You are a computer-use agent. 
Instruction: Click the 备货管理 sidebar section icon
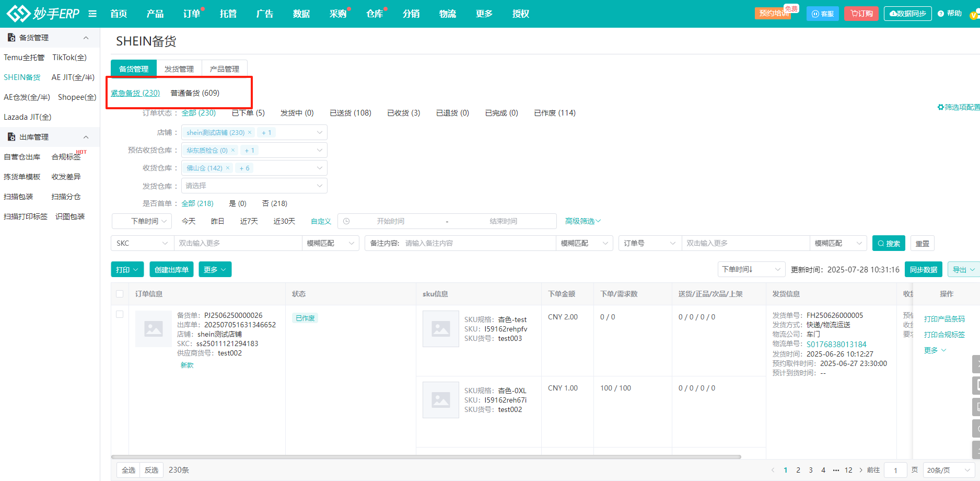click(x=11, y=38)
